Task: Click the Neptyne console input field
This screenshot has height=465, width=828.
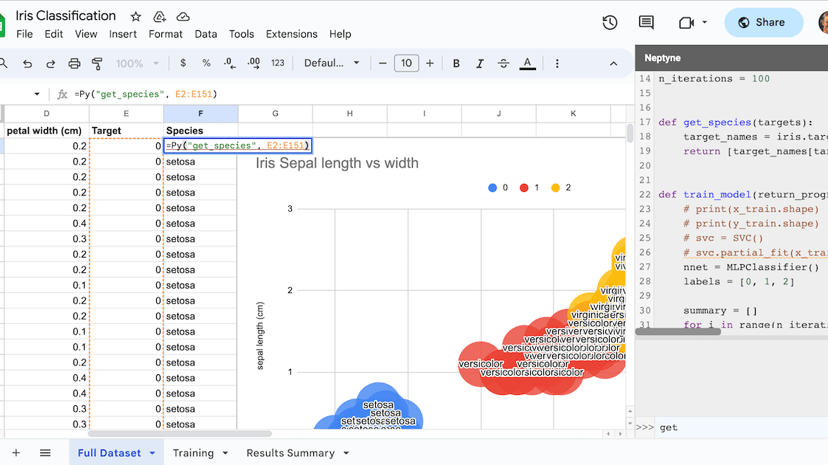Action: [x=744, y=428]
